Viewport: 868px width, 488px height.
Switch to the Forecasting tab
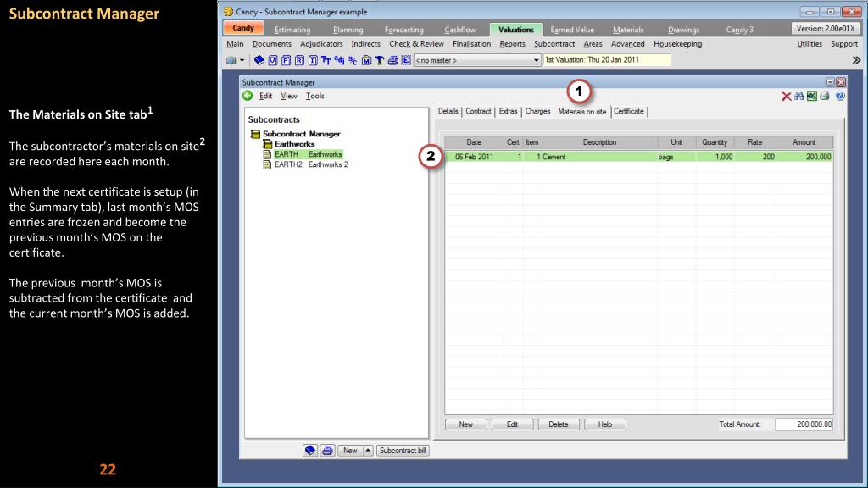click(x=404, y=30)
